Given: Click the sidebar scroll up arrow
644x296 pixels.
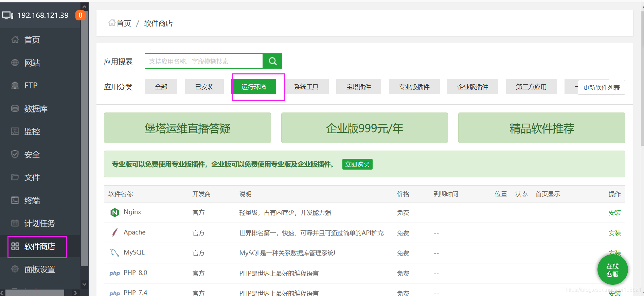Looking at the screenshot, I should coord(85,7).
